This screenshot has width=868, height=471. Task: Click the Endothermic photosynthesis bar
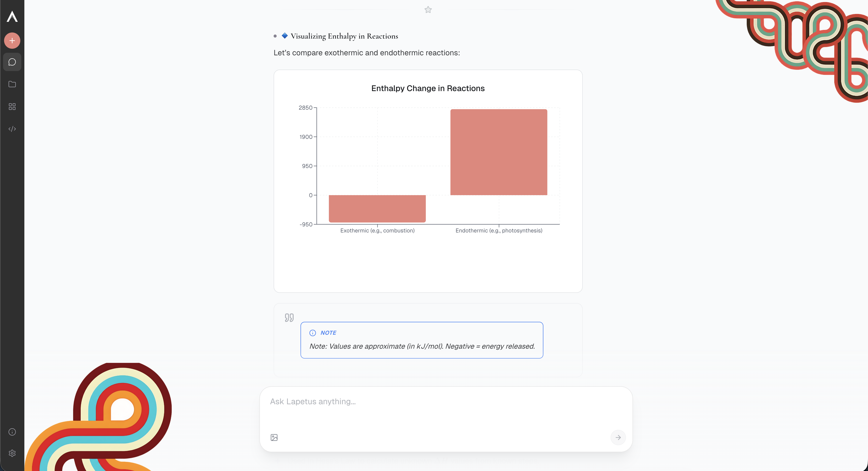point(499,152)
